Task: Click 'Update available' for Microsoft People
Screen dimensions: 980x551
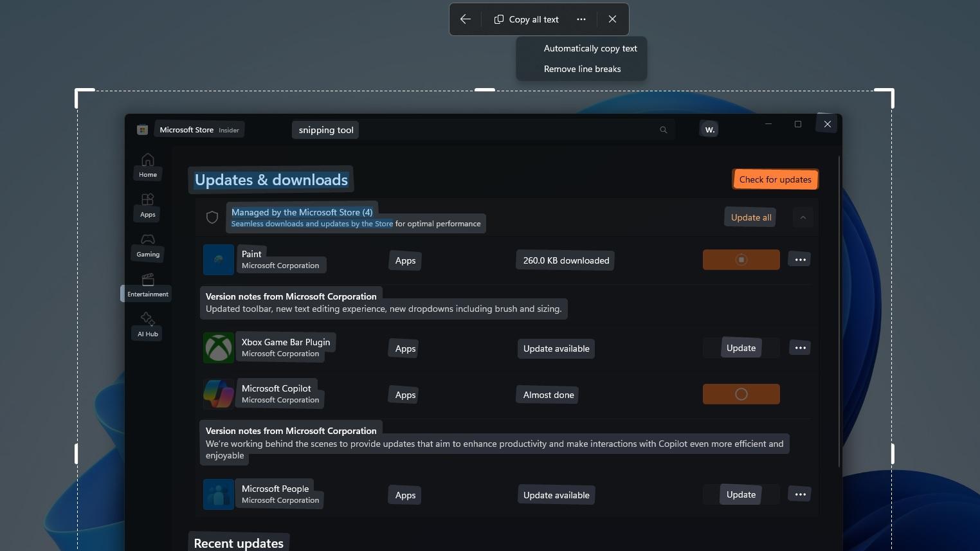Action: coord(556,495)
